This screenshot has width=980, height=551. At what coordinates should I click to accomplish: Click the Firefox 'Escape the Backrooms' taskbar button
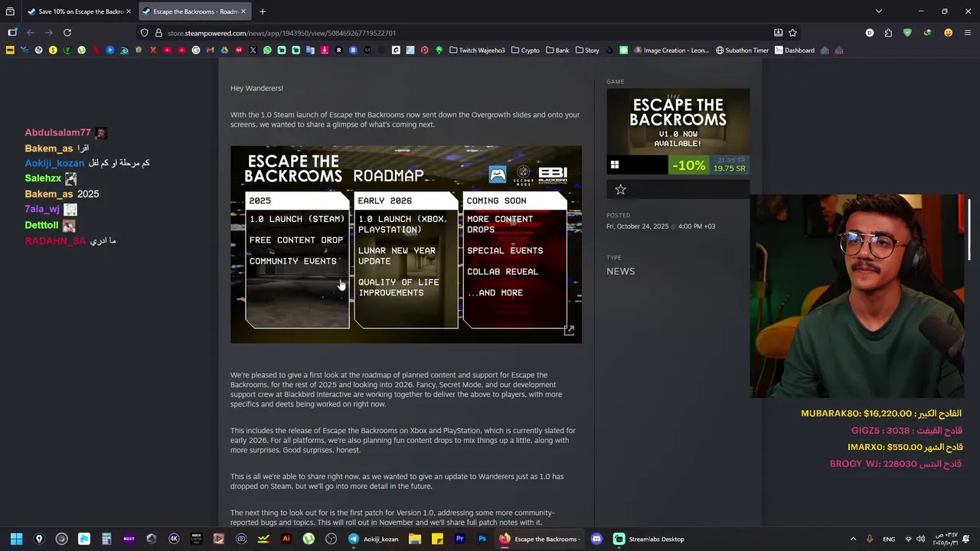540,539
